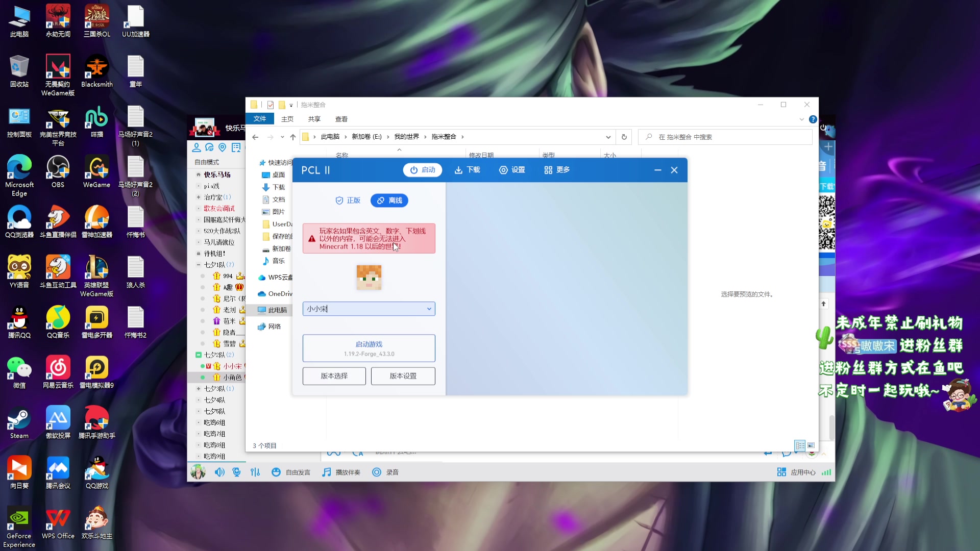The image size is (980, 551).
Task: Select the 正版 genuine login option
Action: [348, 201]
